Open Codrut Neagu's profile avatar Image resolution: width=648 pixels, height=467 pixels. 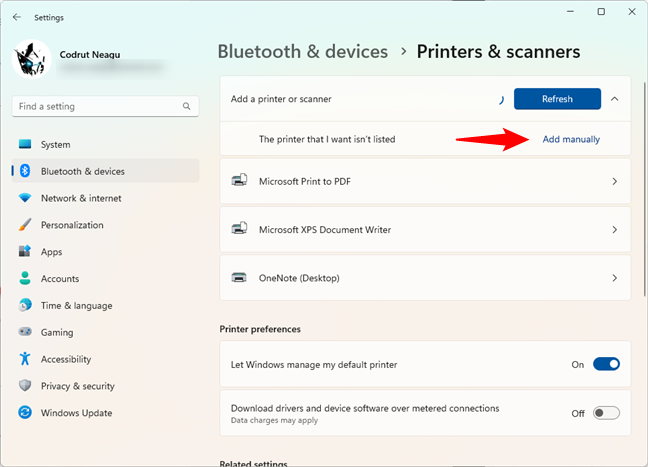31,59
